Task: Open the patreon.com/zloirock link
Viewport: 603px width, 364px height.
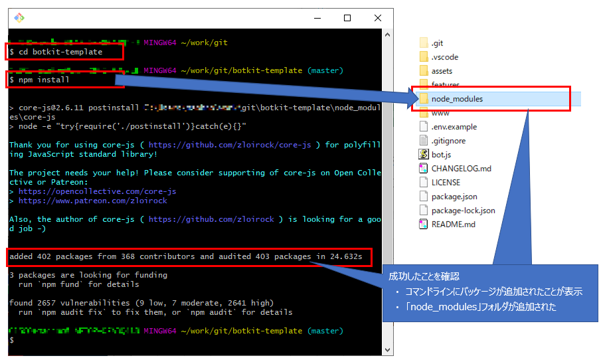Action: (x=93, y=201)
